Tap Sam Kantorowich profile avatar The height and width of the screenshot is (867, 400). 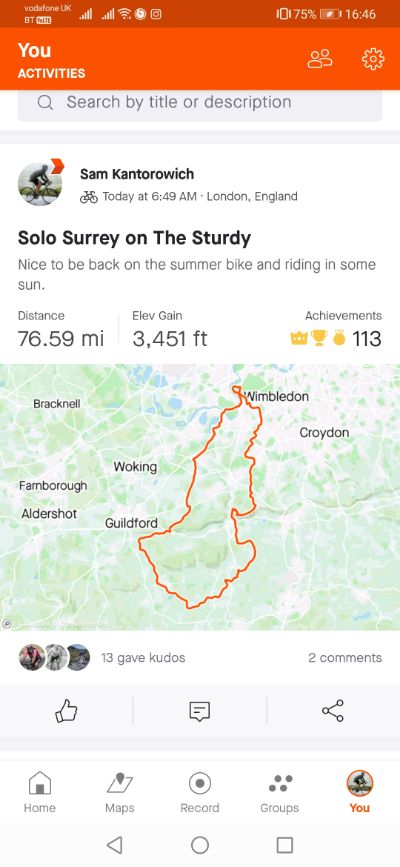point(40,184)
